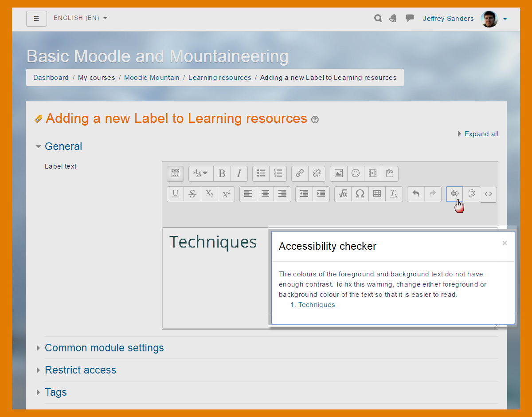Insert an unordered bullet list
The width and height of the screenshot is (532, 417).
pos(261,173)
